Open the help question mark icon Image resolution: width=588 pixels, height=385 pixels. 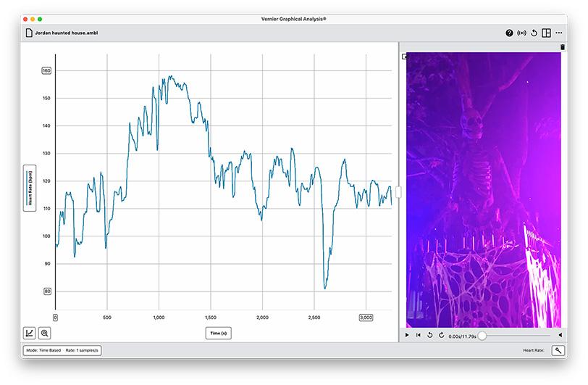(509, 33)
